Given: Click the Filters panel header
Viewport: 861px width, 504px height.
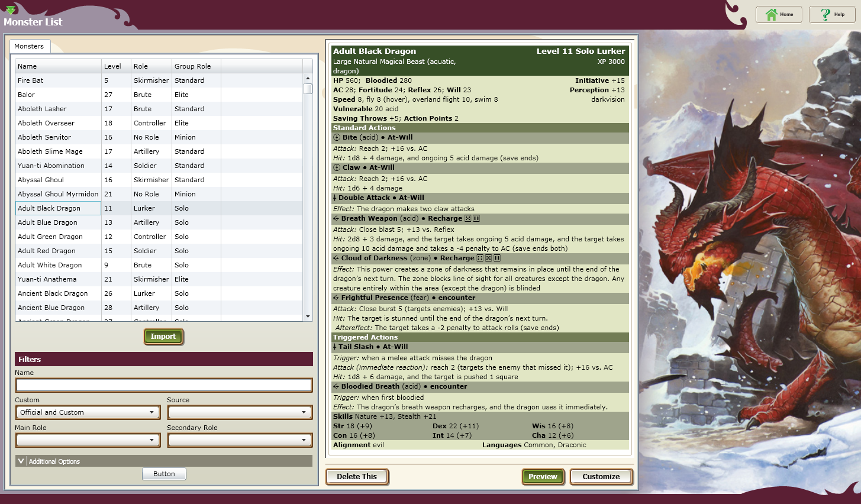Looking at the screenshot, I should tap(164, 359).
